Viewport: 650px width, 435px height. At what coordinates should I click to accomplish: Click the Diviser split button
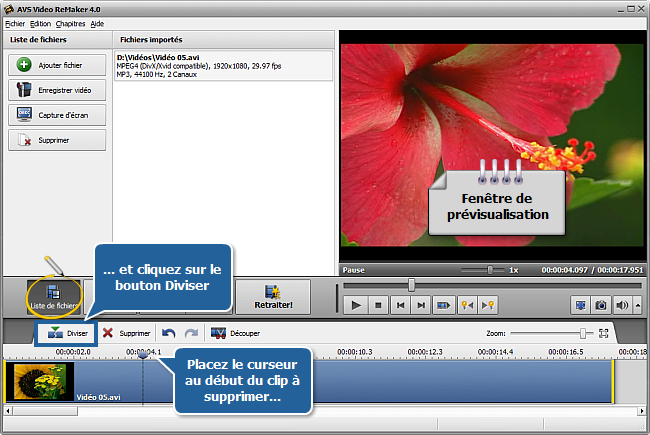[68, 333]
